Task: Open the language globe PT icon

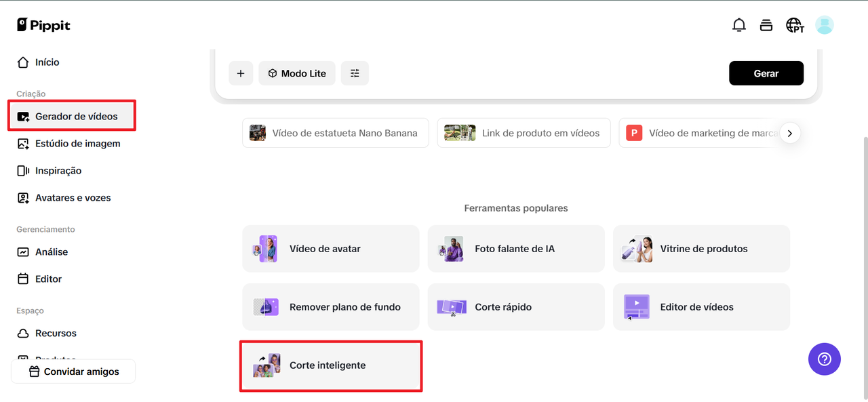Action: (x=795, y=25)
